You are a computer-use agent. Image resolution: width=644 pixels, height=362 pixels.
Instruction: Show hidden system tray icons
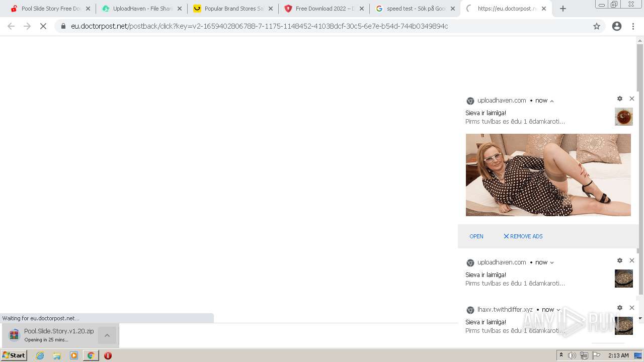[561, 355]
